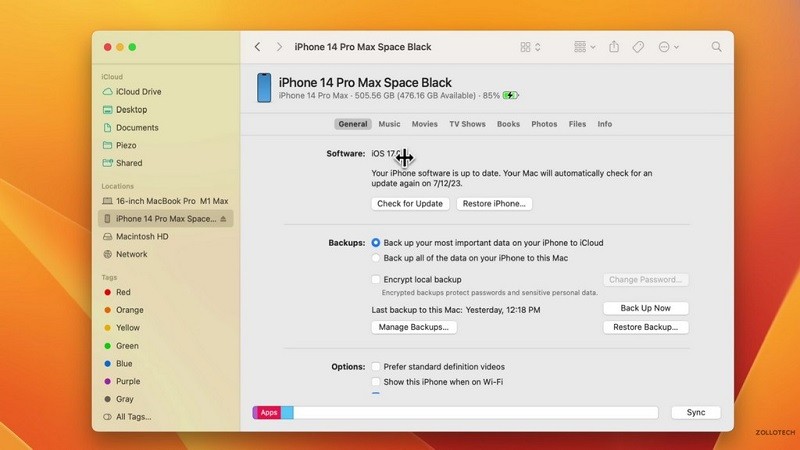The height and width of the screenshot is (450, 800).
Task: Click the iOS 17 software version text
Action: click(x=386, y=154)
